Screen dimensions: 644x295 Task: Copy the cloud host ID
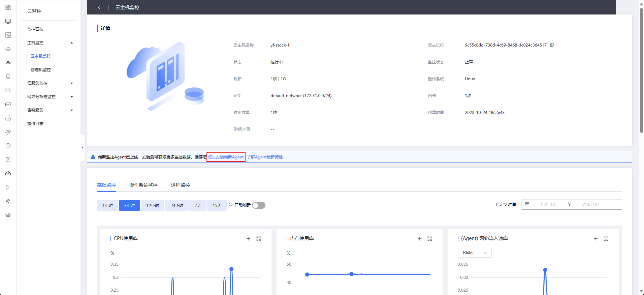(x=552, y=45)
